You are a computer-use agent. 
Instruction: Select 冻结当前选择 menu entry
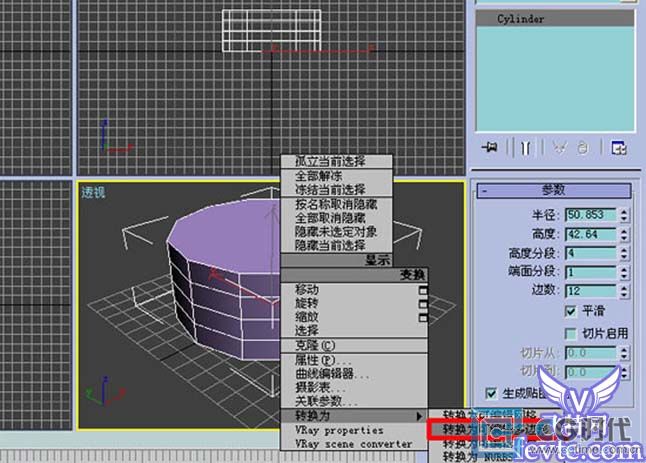[x=336, y=189]
